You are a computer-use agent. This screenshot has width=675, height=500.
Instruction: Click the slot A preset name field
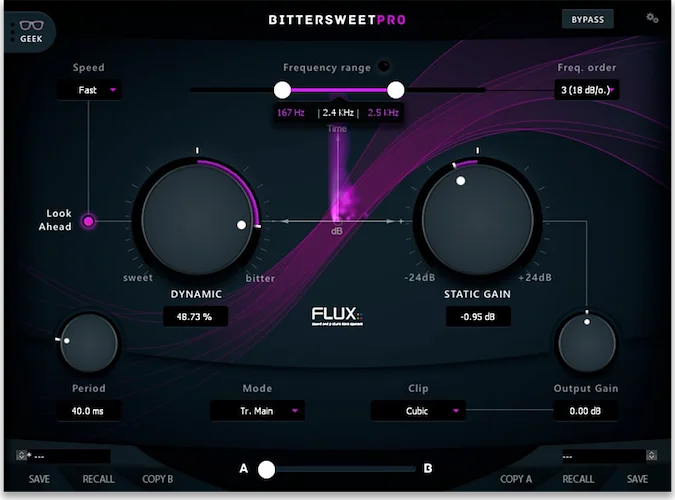(x=68, y=456)
